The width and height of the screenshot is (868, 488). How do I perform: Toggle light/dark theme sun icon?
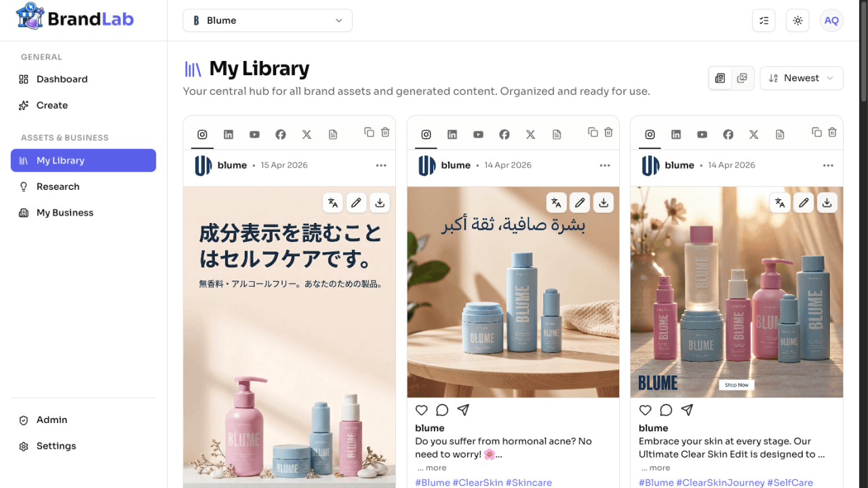(797, 20)
